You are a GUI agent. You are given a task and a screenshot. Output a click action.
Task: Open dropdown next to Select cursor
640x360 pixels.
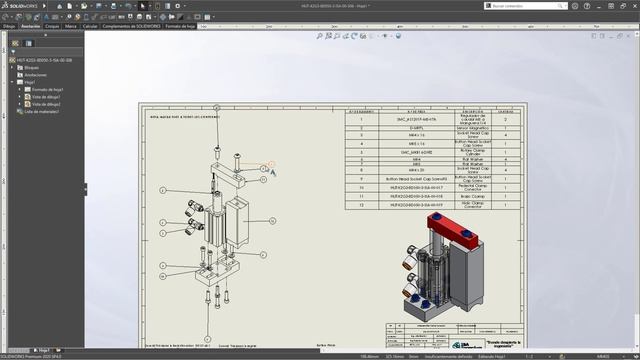[149, 6]
